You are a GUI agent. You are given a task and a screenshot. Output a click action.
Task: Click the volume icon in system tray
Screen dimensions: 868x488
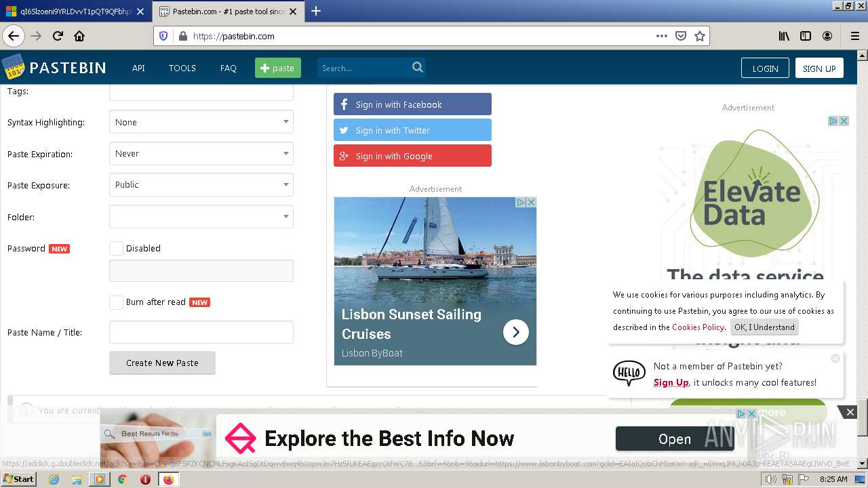tap(771, 479)
